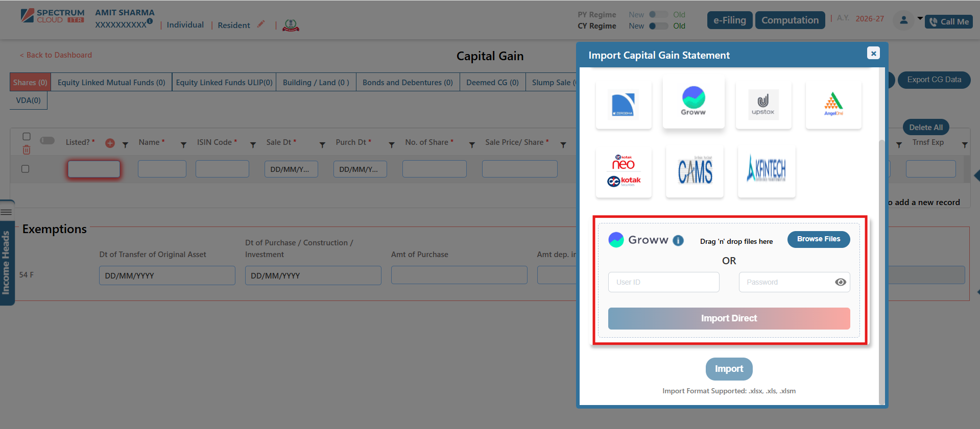Toggle the Listed switch in header
The width and height of the screenshot is (980, 429).
pos(47,141)
